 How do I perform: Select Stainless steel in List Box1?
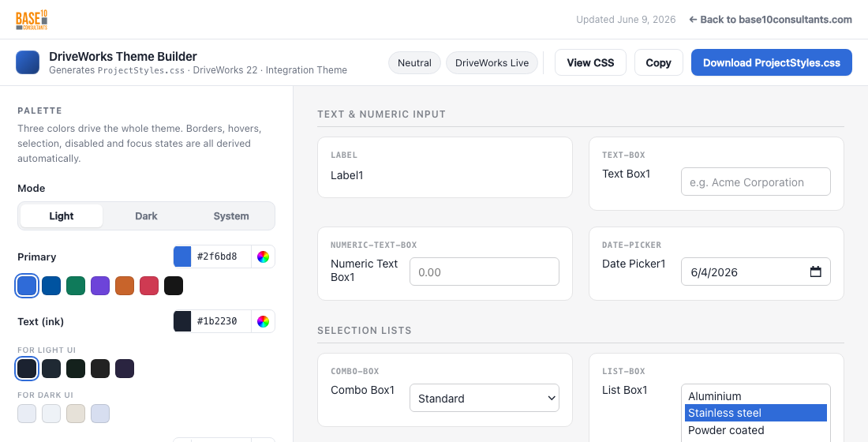click(756, 414)
